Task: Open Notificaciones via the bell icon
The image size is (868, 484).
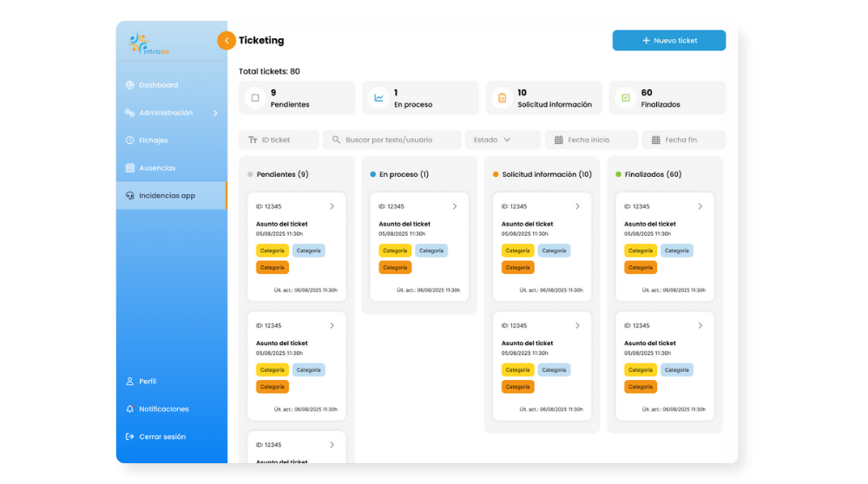Action: pos(129,409)
